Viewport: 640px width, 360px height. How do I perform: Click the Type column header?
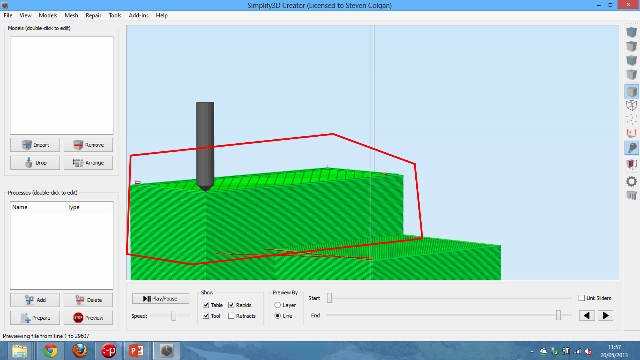pyautogui.click(x=89, y=207)
